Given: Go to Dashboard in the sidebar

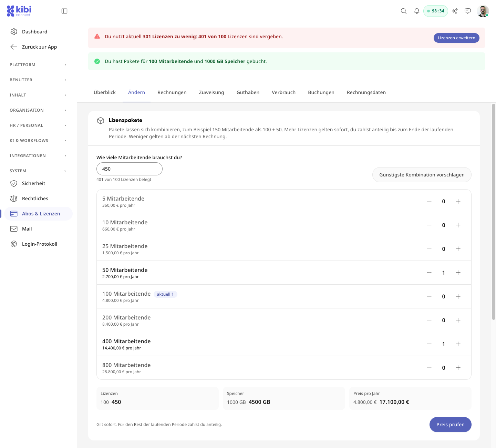Looking at the screenshot, I should click(38, 32).
